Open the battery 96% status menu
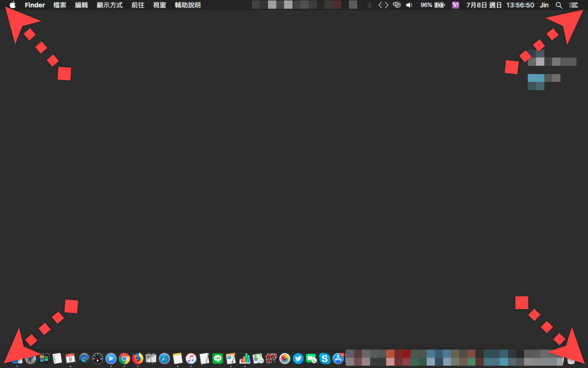 433,5
